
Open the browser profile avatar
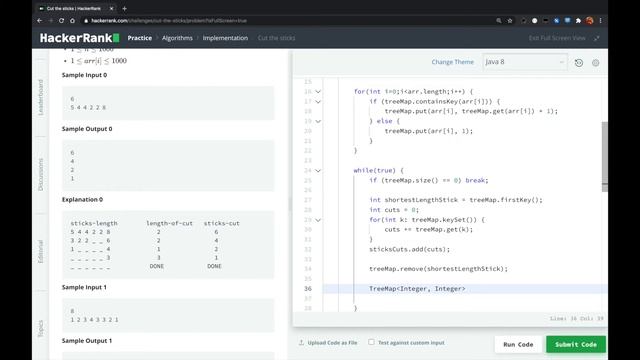[x=589, y=20]
